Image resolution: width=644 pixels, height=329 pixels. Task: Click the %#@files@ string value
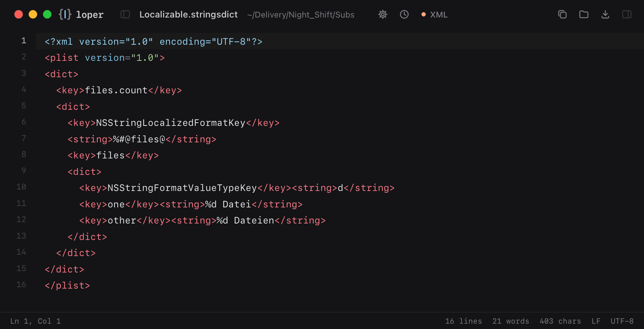[x=139, y=139]
